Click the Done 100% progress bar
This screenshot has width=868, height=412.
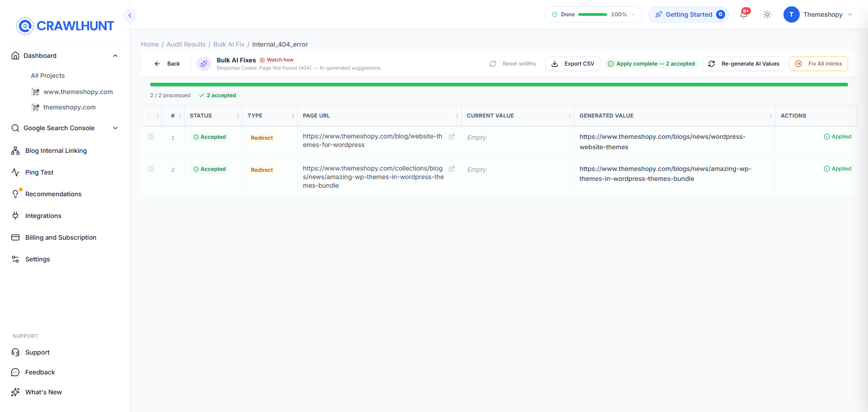point(593,14)
